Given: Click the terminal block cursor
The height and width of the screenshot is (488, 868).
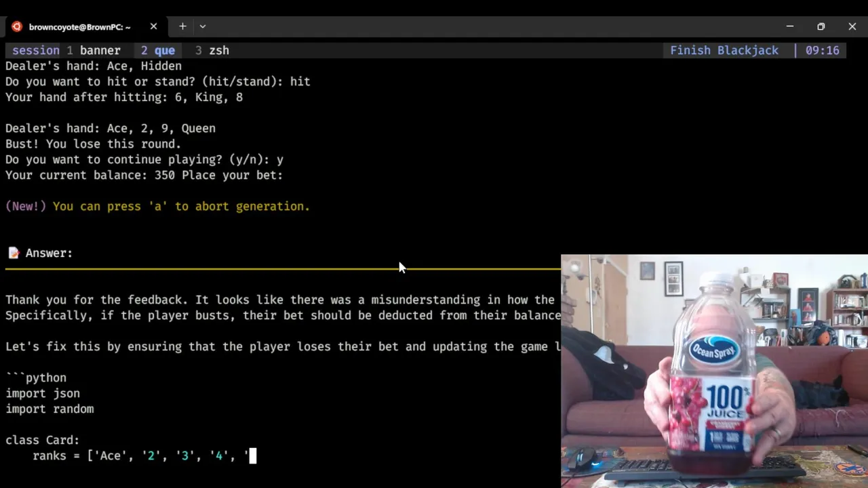Looking at the screenshot, I should pos(253,455).
